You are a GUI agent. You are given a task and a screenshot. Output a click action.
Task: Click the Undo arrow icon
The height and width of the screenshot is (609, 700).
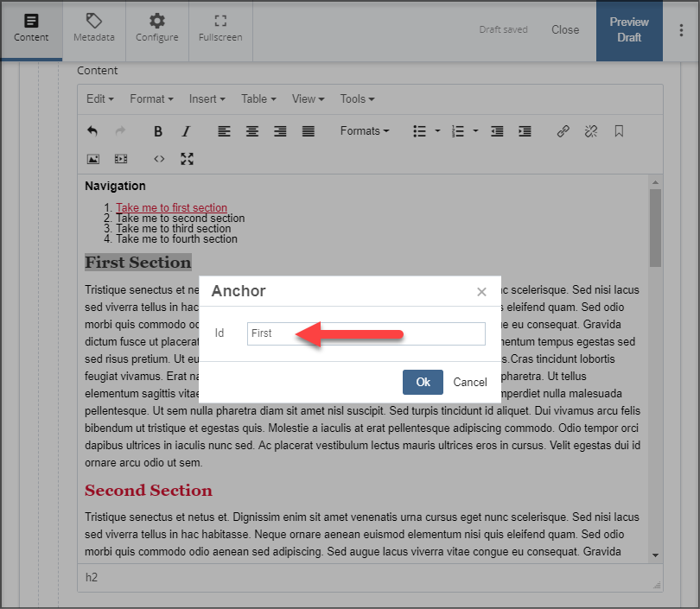tap(92, 131)
